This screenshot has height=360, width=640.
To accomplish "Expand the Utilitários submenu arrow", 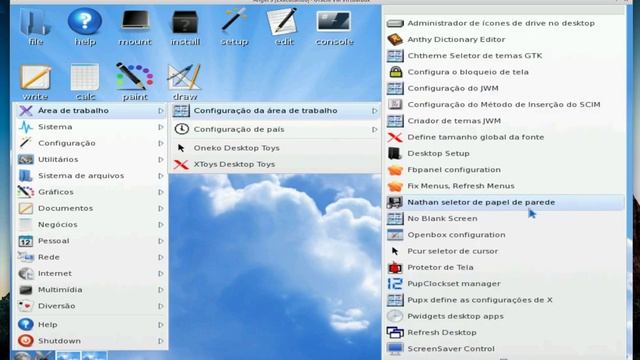I will [161, 160].
